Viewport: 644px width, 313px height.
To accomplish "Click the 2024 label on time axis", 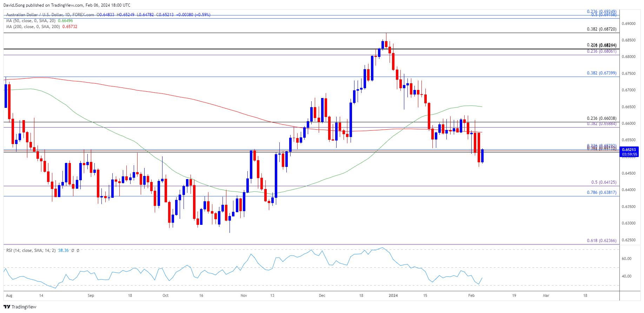I will (393, 295).
